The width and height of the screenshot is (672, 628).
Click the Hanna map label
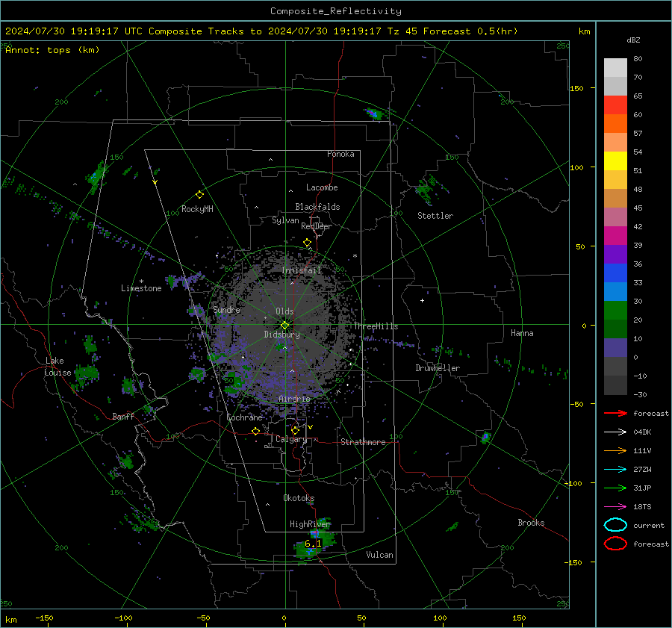[x=522, y=333]
